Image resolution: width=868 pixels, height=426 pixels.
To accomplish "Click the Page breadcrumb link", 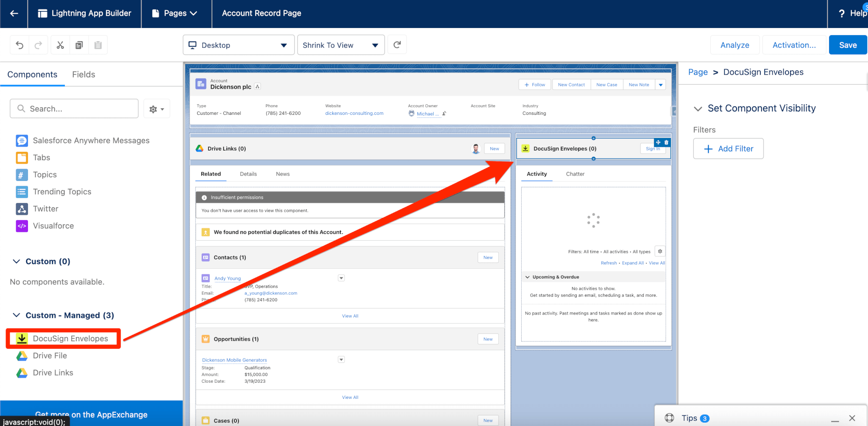I will [698, 72].
